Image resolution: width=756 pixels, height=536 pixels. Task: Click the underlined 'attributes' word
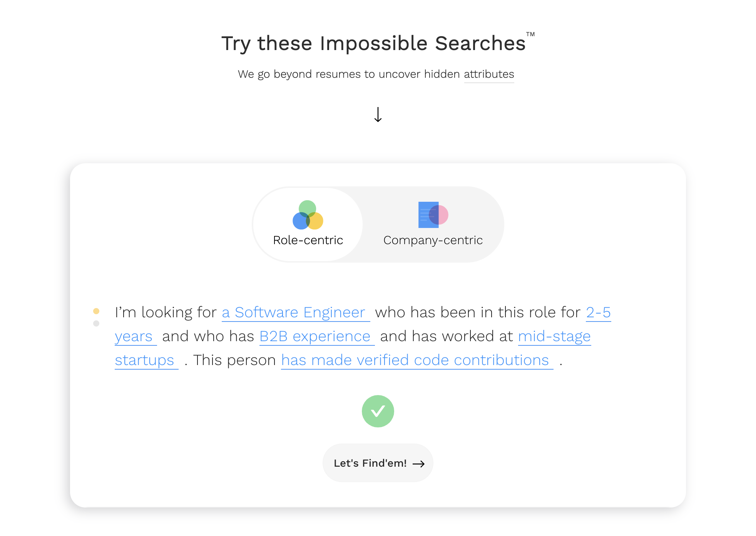pos(489,74)
